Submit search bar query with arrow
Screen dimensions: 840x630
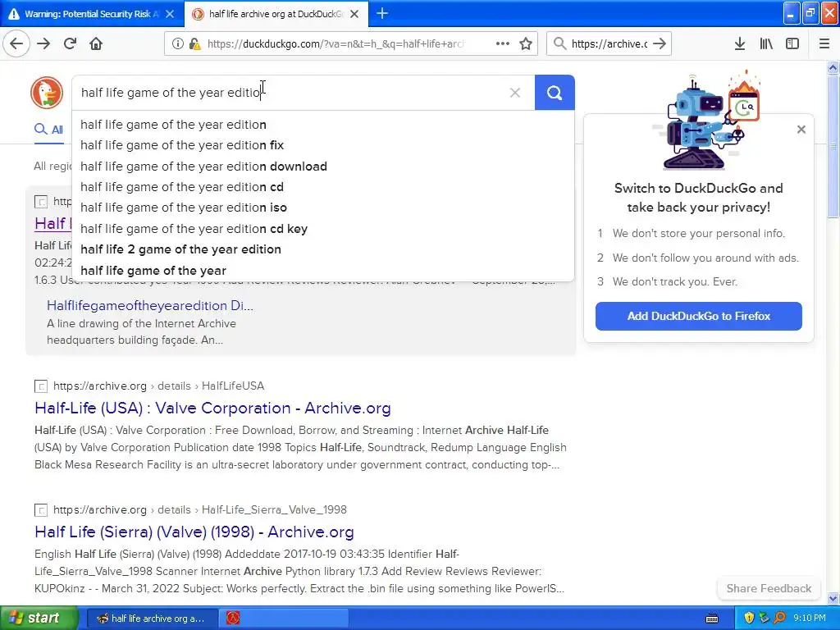point(660,43)
